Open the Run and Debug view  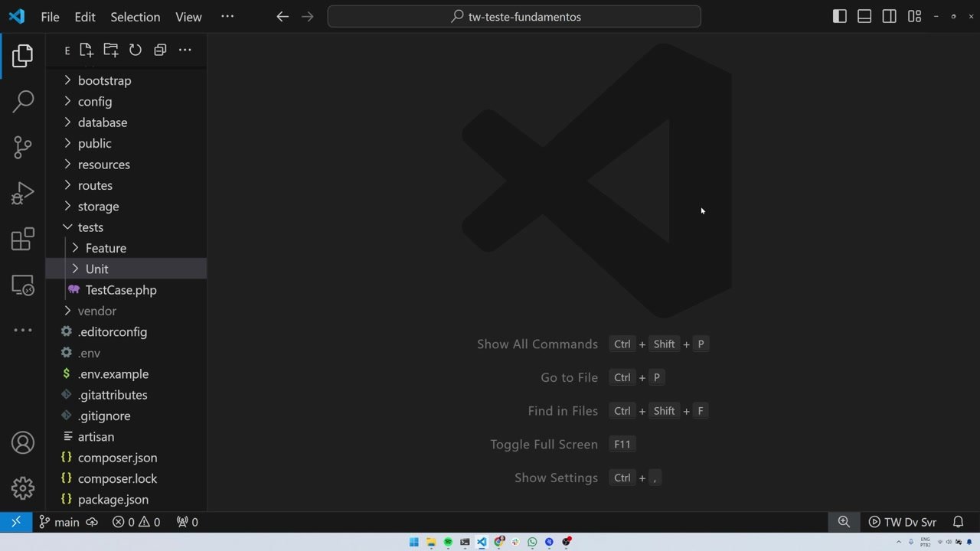[x=23, y=193]
